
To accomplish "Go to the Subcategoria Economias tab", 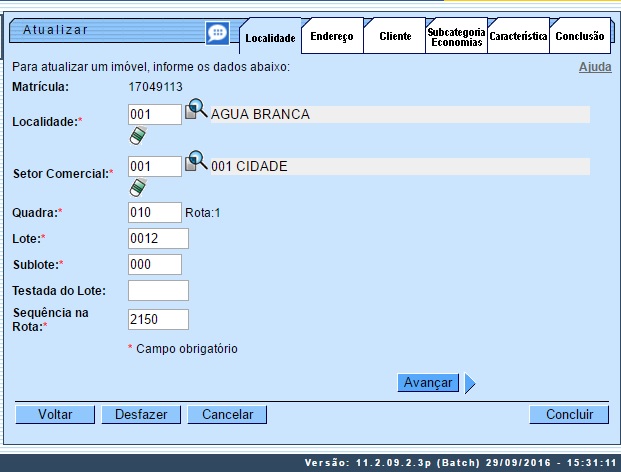I will pyautogui.click(x=456, y=37).
